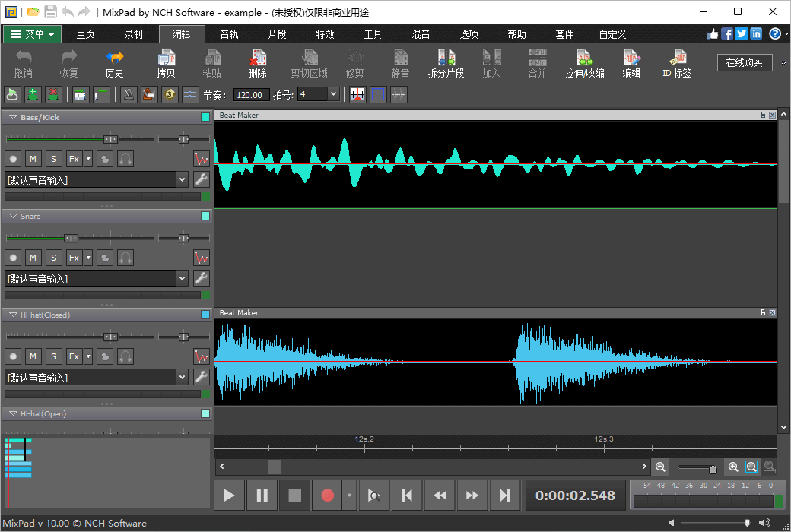The height and width of the screenshot is (532, 791).
Task: Solo the Snare track
Action: 53,258
